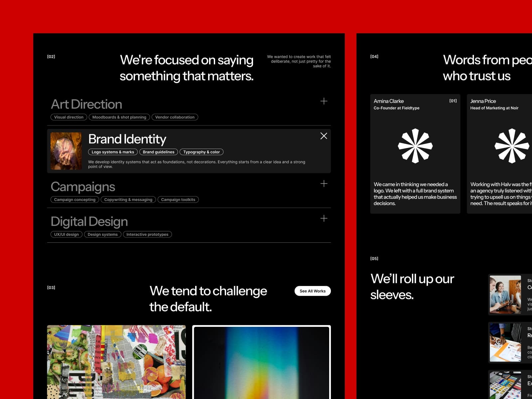Screen dimensions: 532x399
Task: Select the Jenna Price name
Action: 483,101
